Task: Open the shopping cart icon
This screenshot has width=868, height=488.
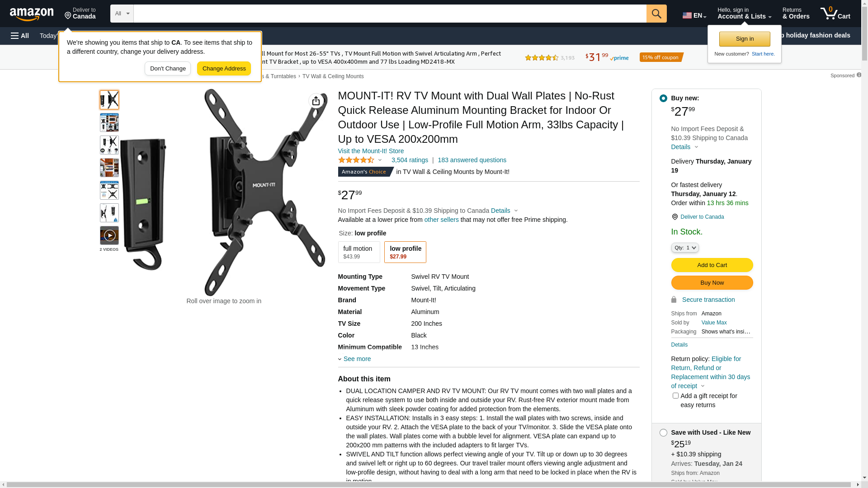Action: click(835, 13)
